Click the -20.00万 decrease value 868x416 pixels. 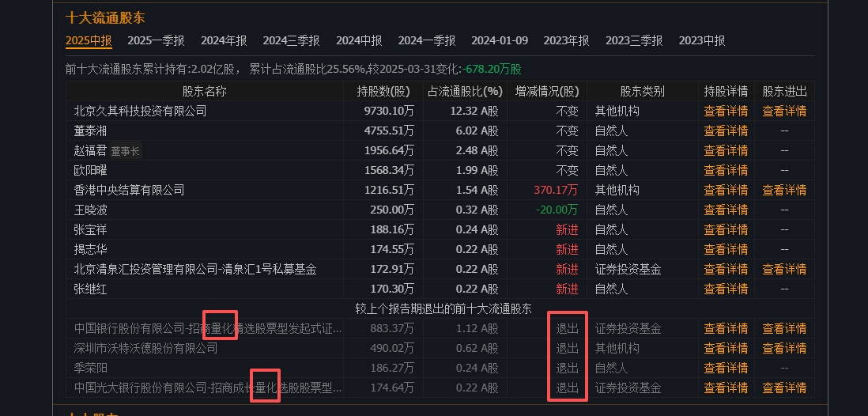coord(557,210)
